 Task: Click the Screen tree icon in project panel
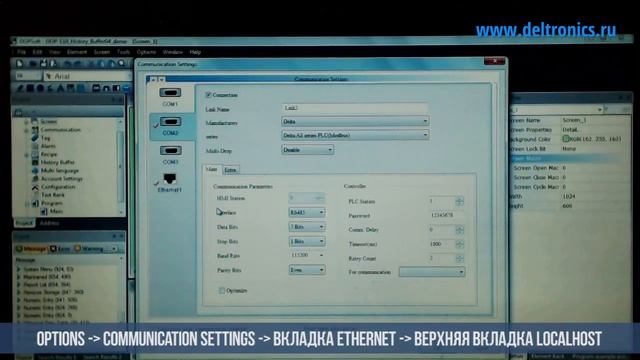(x=35, y=122)
